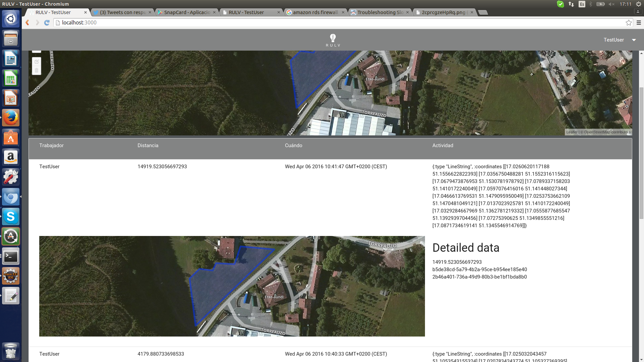The image size is (644, 362).
Task: Reload the localhost page
Action: pyautogui.click(x=47, y=22)
